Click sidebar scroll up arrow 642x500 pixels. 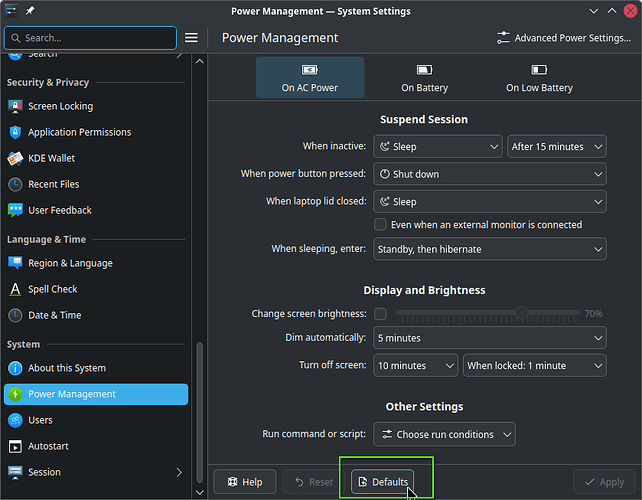point(200,61)
